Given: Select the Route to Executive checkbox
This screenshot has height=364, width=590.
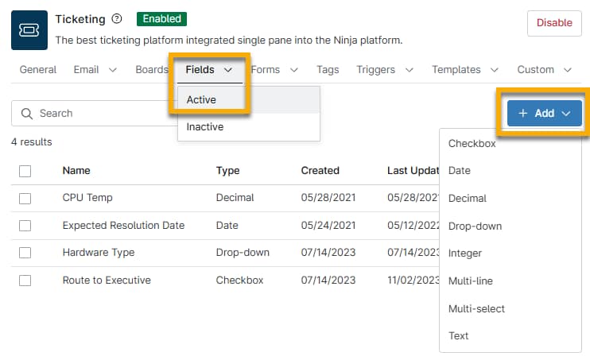Looking at the screenshot, I should [x=25, y=280].
